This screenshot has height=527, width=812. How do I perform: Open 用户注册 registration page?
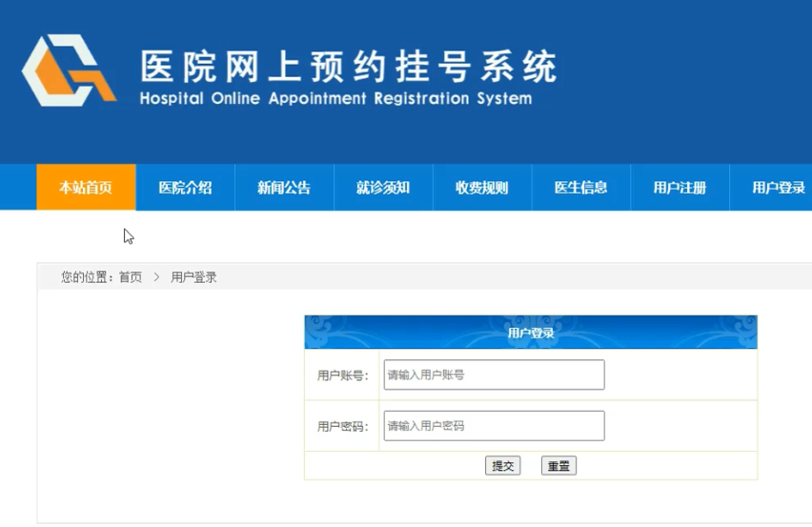(680, 188)
